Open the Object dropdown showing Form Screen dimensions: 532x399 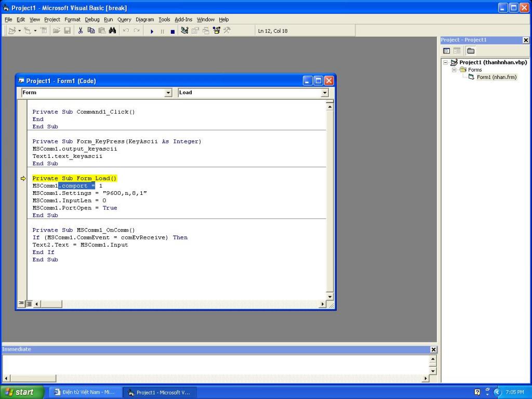click(x=168, y=92)
